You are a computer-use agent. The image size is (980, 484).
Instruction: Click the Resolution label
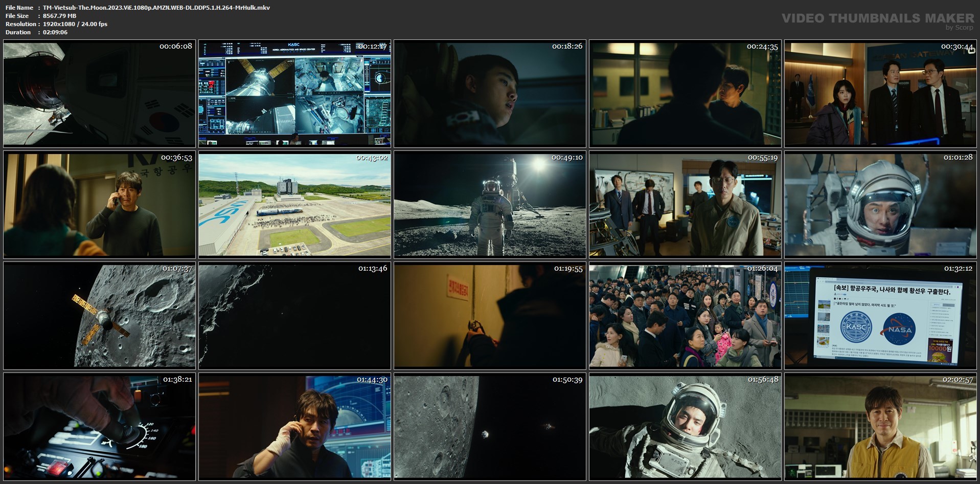pyautogui.click(x=20, y=24)
